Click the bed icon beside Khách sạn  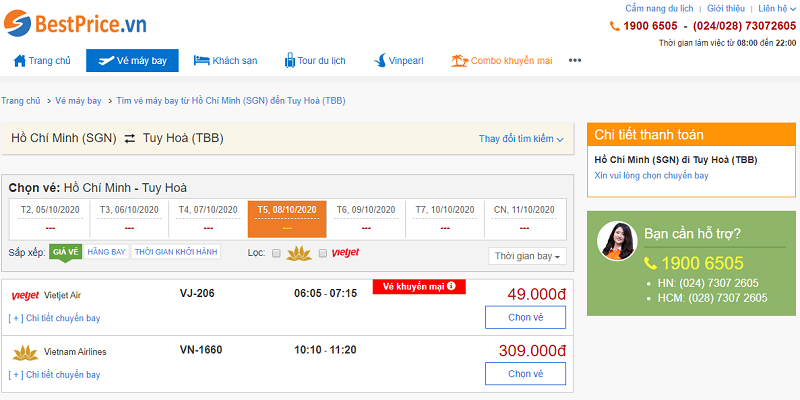pos(202,61)
